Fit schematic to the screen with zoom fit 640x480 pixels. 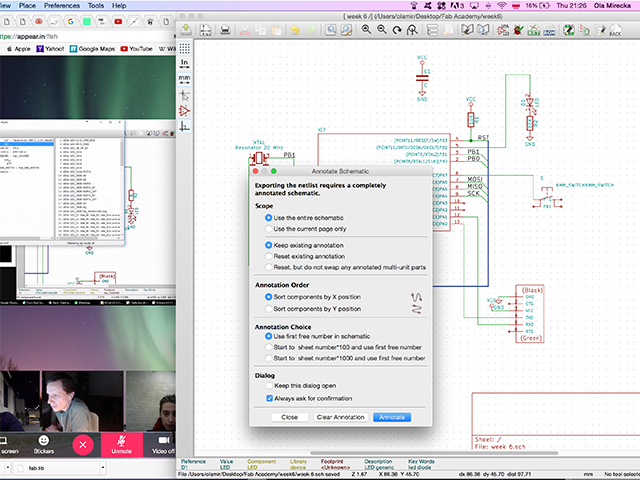click(x=412, y=30)
